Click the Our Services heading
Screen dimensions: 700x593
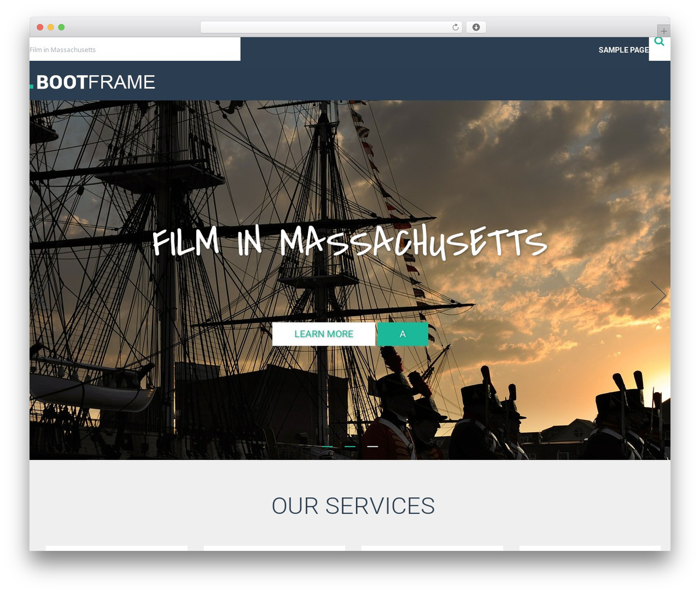click(353, 506)
